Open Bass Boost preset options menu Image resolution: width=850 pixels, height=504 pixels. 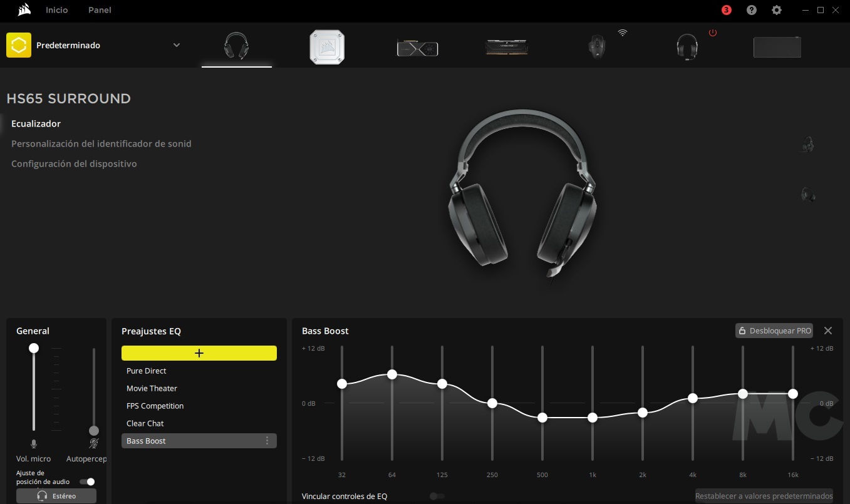[x=267, y=441]
